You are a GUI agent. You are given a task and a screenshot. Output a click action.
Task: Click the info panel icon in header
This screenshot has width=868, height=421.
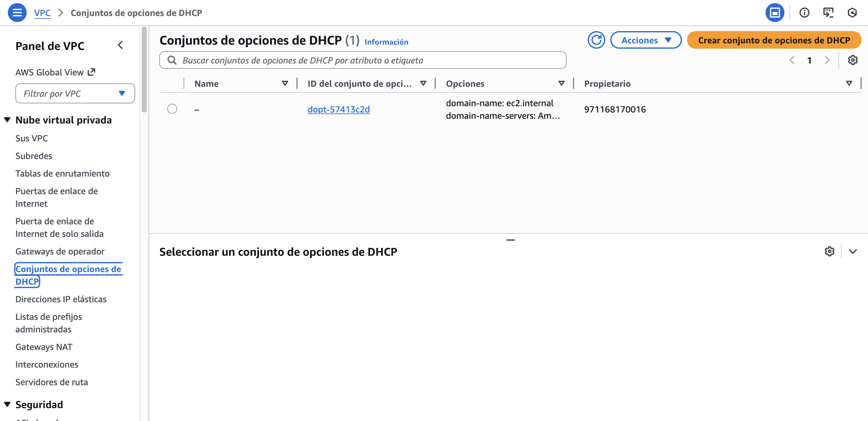pos(804,13)
